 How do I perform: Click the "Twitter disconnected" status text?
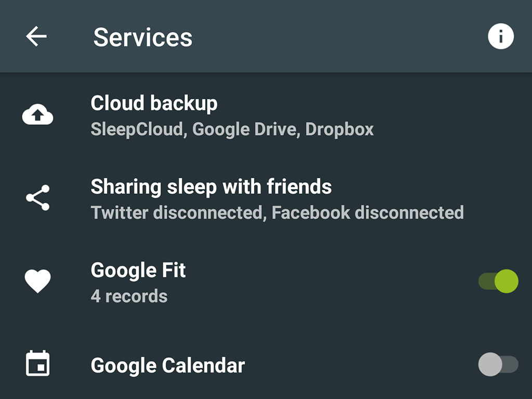pos(177,212)
